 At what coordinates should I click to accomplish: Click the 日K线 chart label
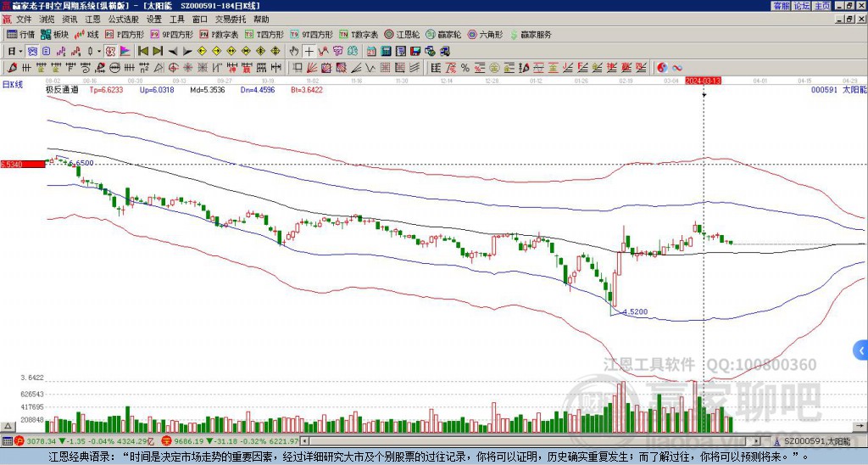(x=13, y=84)
